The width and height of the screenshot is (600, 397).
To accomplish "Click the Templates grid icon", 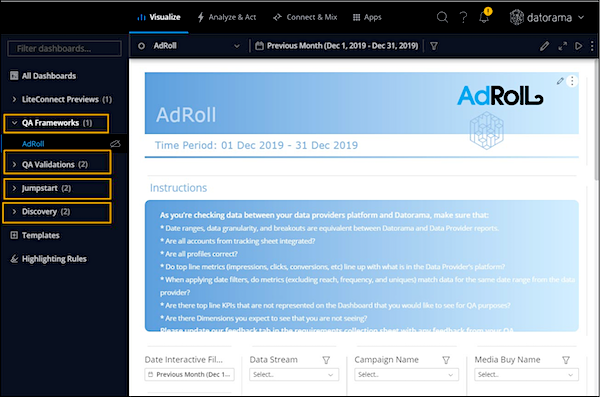I will coord(14,235).
